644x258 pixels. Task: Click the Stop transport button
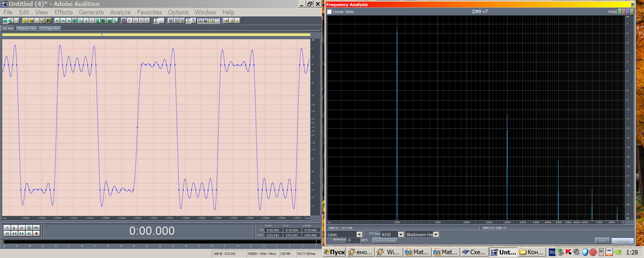pyautogui.click(x=7, y=228)
